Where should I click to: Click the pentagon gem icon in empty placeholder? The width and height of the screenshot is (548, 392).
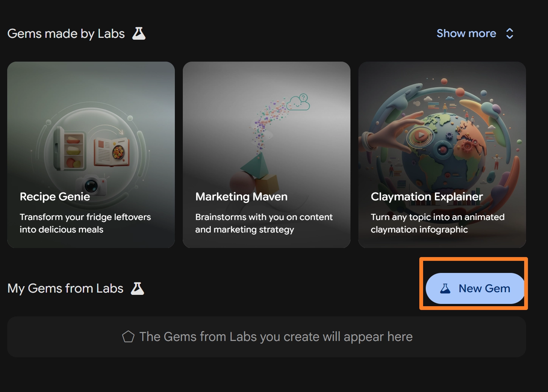[128, 337]
